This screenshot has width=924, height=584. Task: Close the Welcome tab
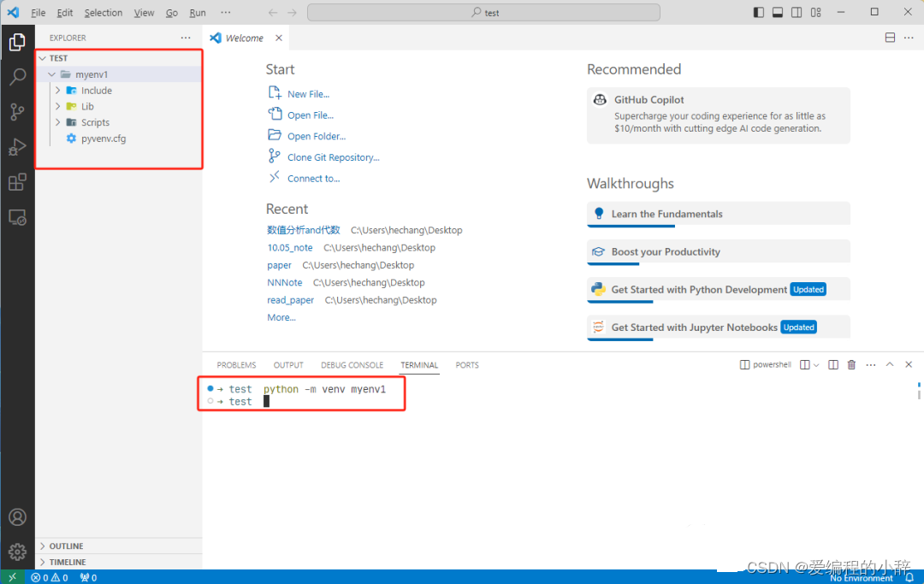(279, 38)
